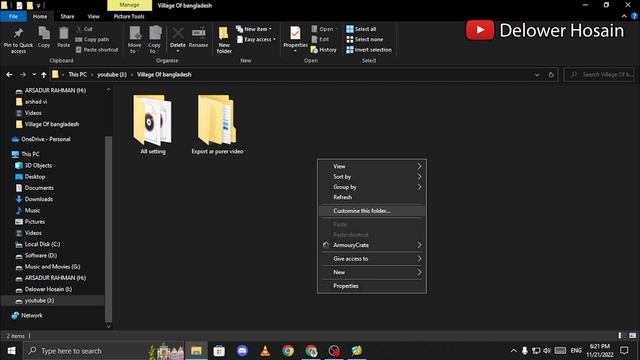Expand View submenu in context menu
Viewport: 640px width, 360px height.
(372, 166)
